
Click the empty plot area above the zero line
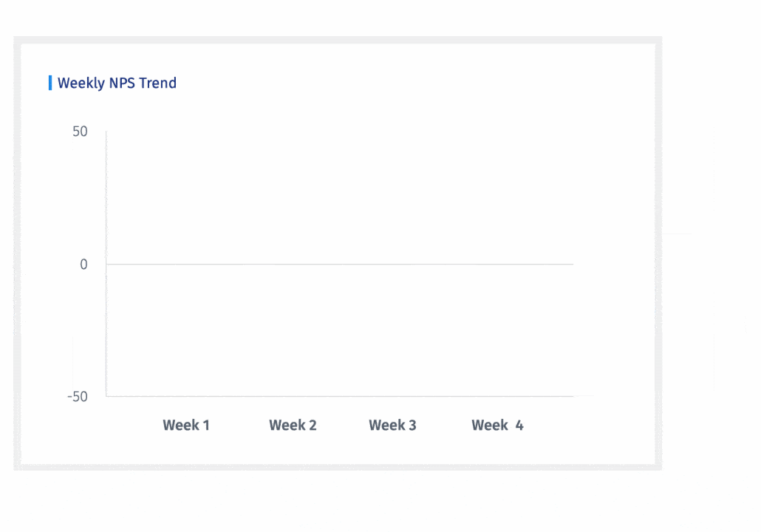(x=340, y=197)
